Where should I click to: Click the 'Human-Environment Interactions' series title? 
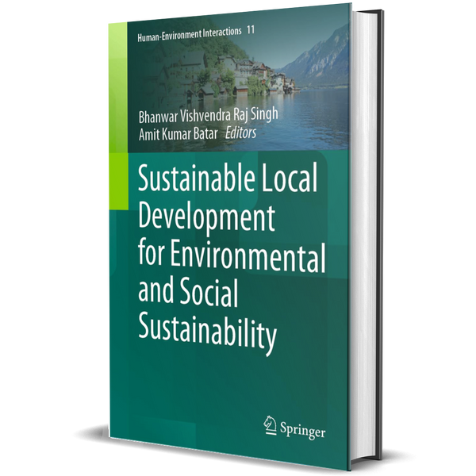click(189, 33)
